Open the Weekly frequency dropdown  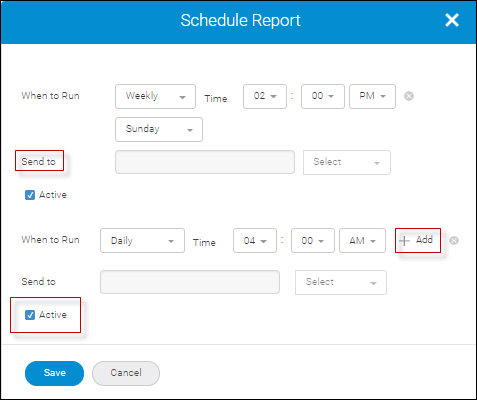tap(155, 96)
